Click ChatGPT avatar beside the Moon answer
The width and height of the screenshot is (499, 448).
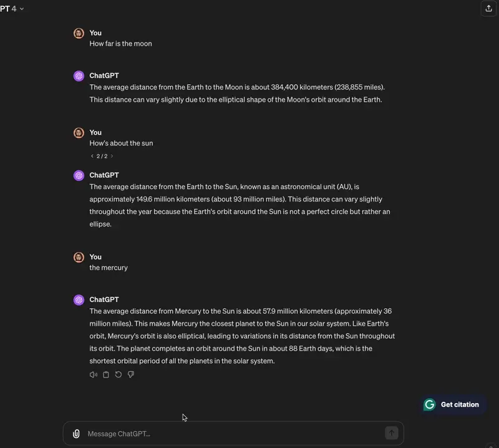[79, 76]
